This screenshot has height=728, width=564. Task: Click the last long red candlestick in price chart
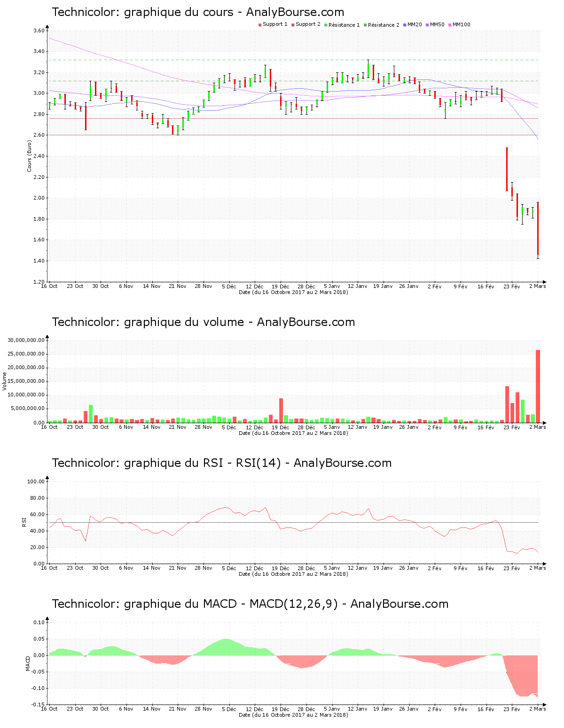click(x=538, y=230)
